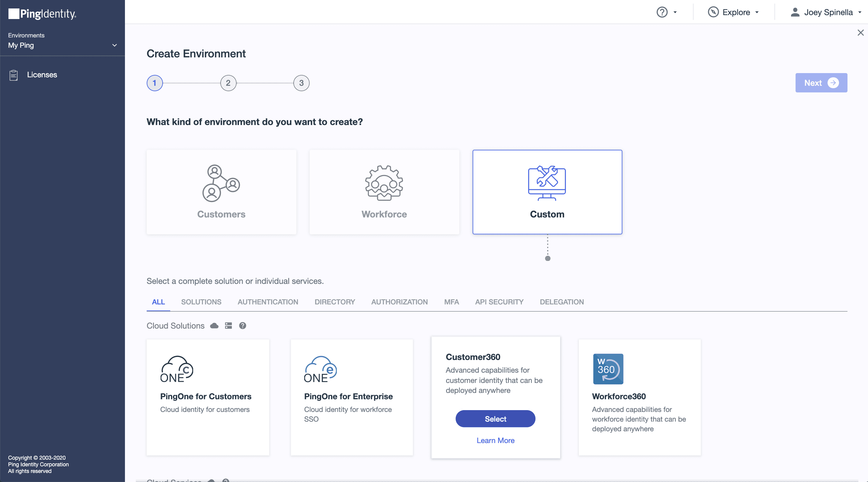The image size is (868, 482).
Task: Click the Explore menu label
Action: click(x=736, y=12)
